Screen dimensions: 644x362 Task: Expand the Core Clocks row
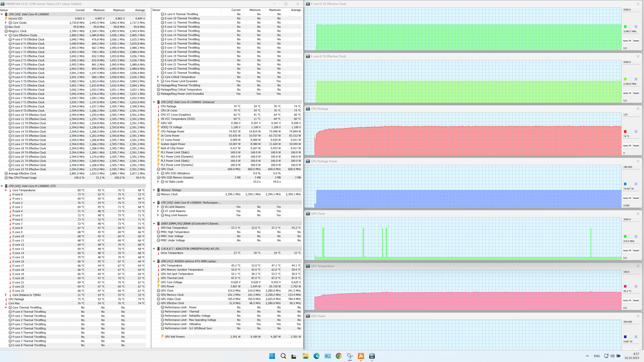point(6,23)
